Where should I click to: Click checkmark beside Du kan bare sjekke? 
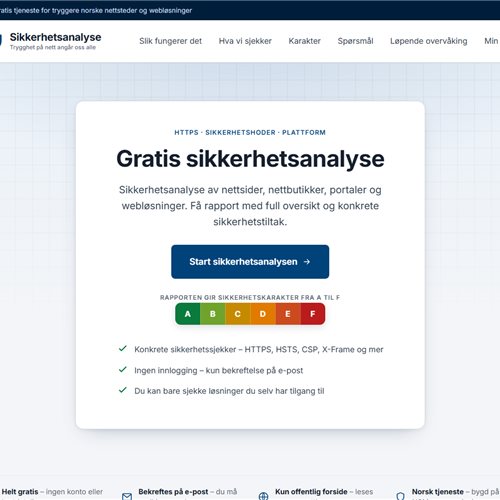pos(123,390)
